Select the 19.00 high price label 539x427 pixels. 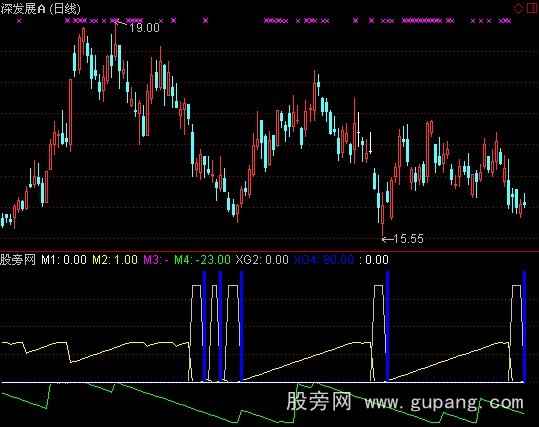coord(144,28)
